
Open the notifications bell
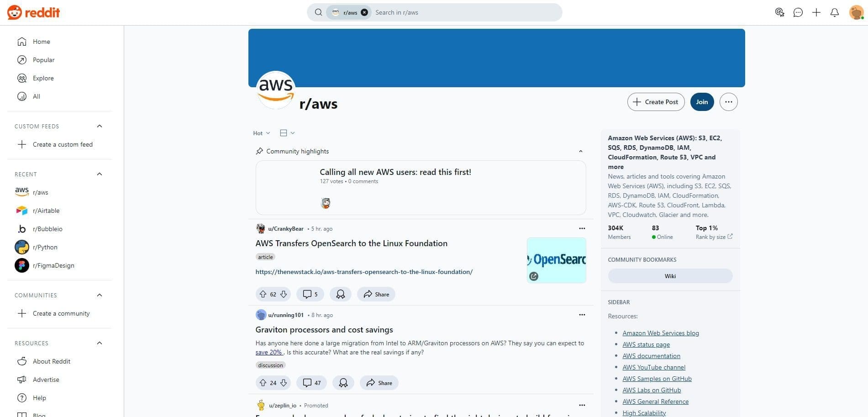[x=834, y=12]
